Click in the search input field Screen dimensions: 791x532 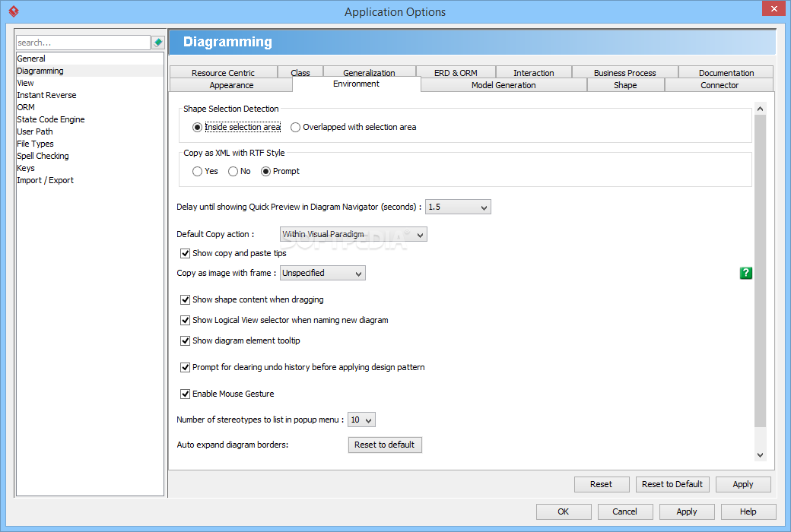click(x=83, y=43)
